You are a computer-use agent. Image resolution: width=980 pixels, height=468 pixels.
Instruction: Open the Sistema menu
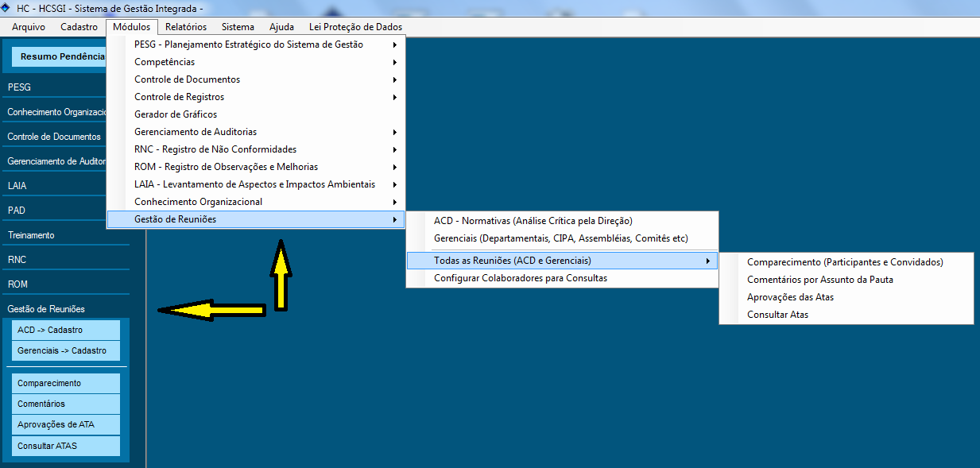pos(238,27)
